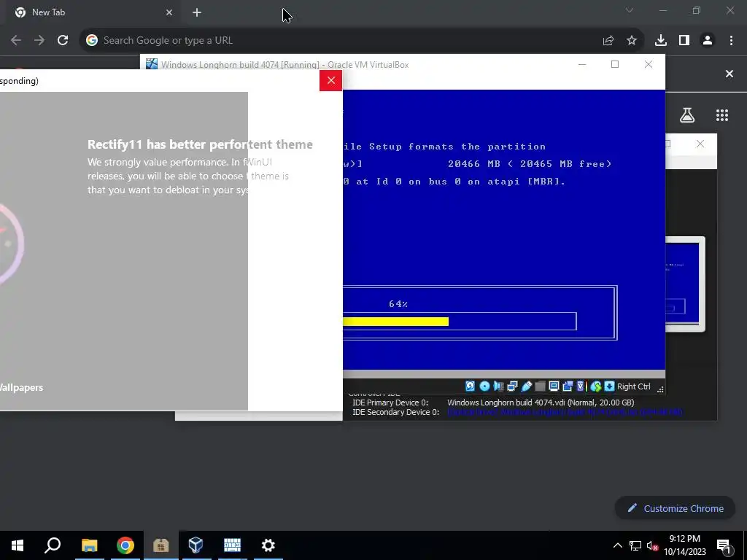Click Customize Chrome button
Screen dimensions: 747x560
675,508
